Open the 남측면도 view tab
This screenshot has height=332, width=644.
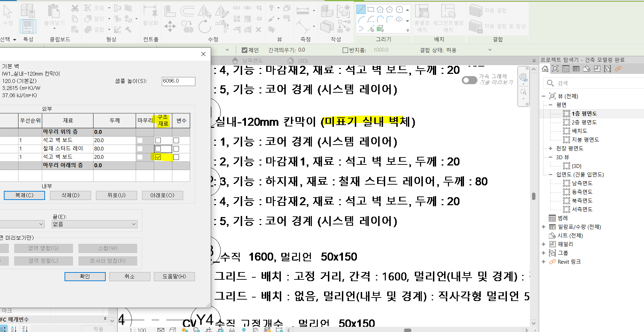pyautogui.click(x=252, y=61)
